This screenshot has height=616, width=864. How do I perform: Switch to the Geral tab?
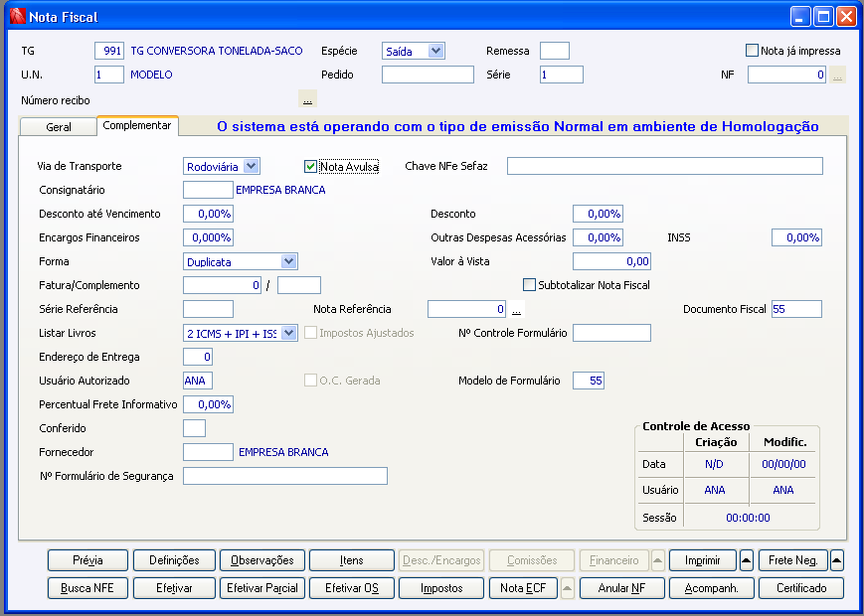tap(59, 127)
